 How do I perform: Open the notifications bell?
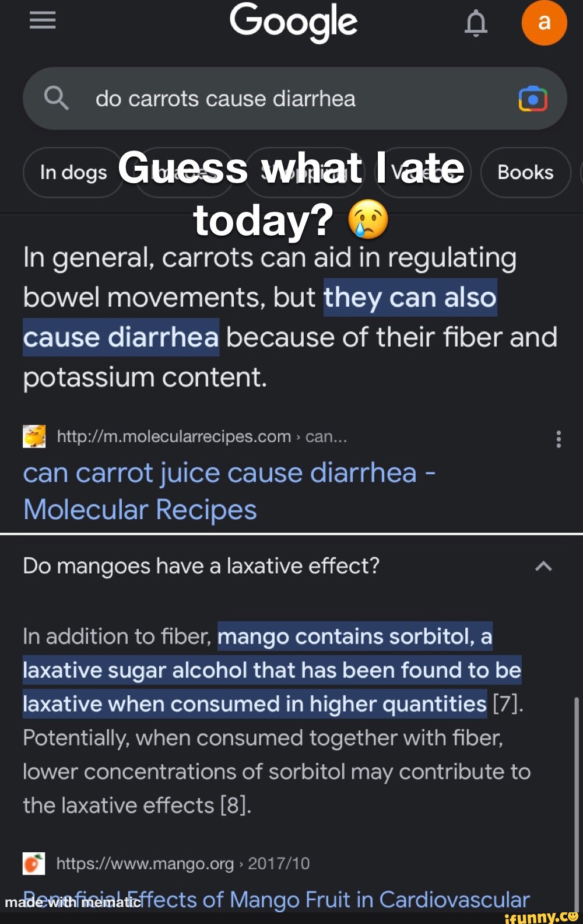(x=476, y=23)
